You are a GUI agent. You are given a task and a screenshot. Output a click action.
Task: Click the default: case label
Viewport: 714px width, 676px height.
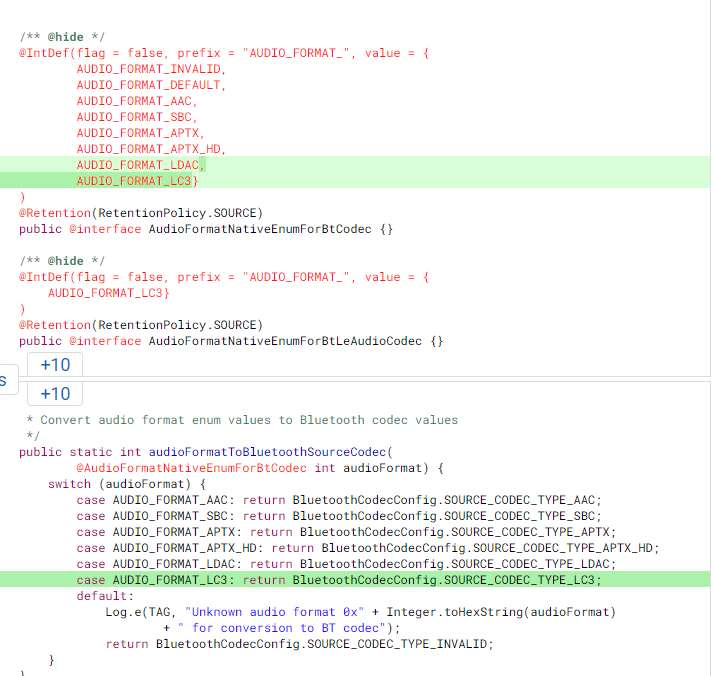105,596
